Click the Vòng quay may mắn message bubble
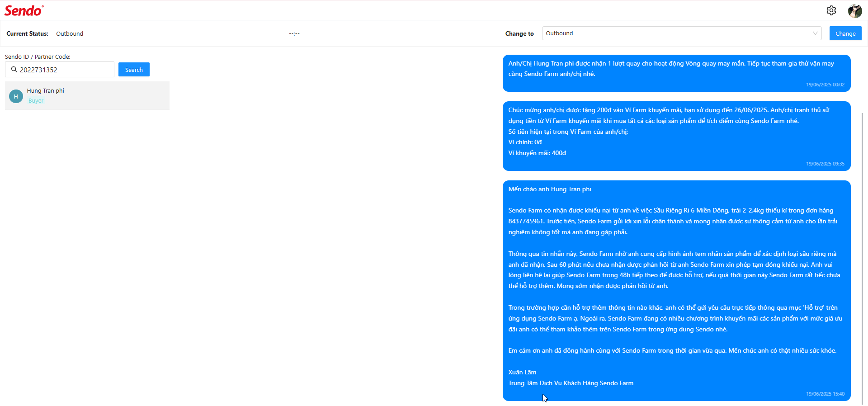This screenshot has width=868, height=406. click(x=676, y=73)
